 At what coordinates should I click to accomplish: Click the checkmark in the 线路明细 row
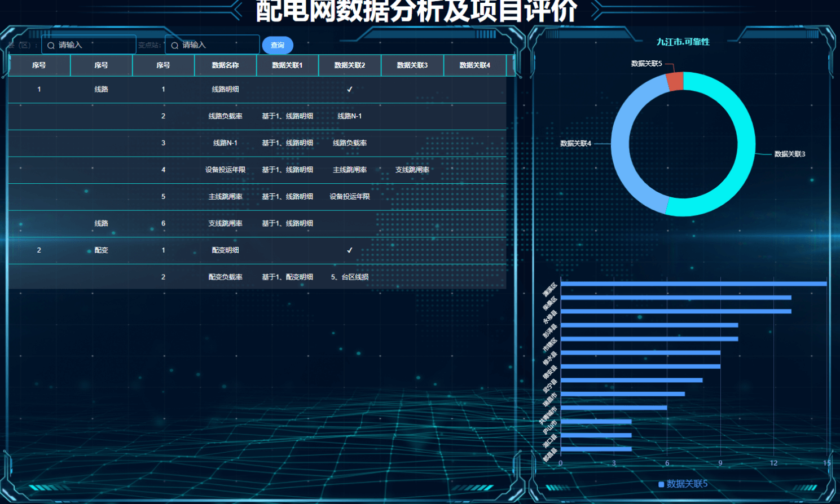[x=350, y=89]
